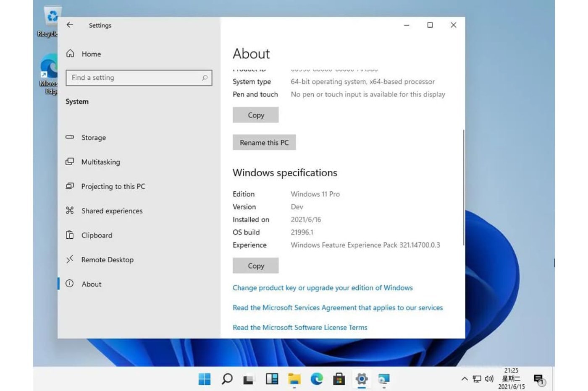Open the Start menu on the taskbar
Image resolution: width=588 pixels, height=391 pixels.
205,379
